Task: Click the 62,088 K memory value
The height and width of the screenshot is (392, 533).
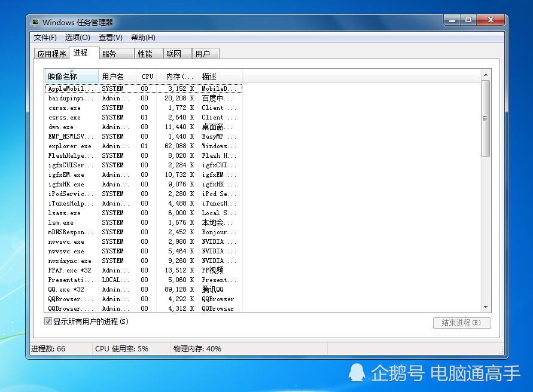Action: pos(179,146)
